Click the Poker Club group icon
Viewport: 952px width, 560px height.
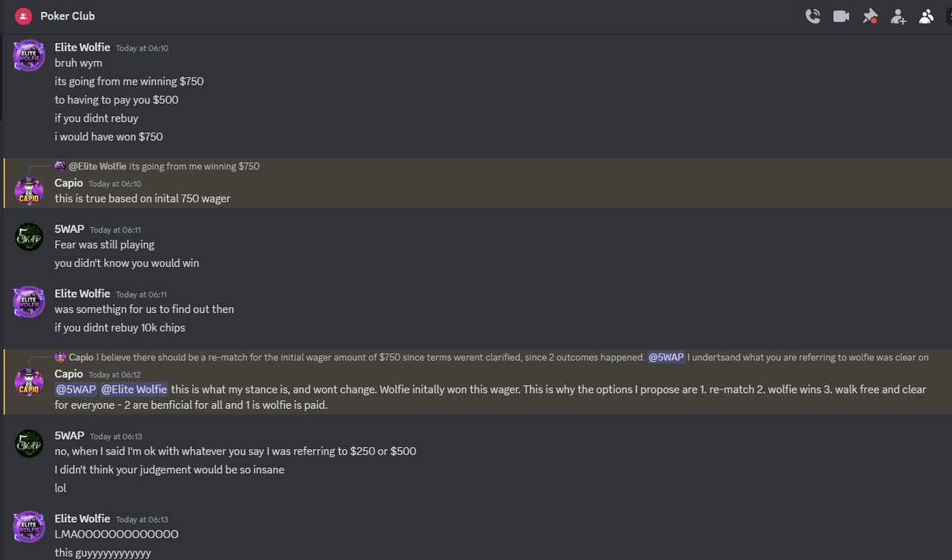click(x=23, y=16)
